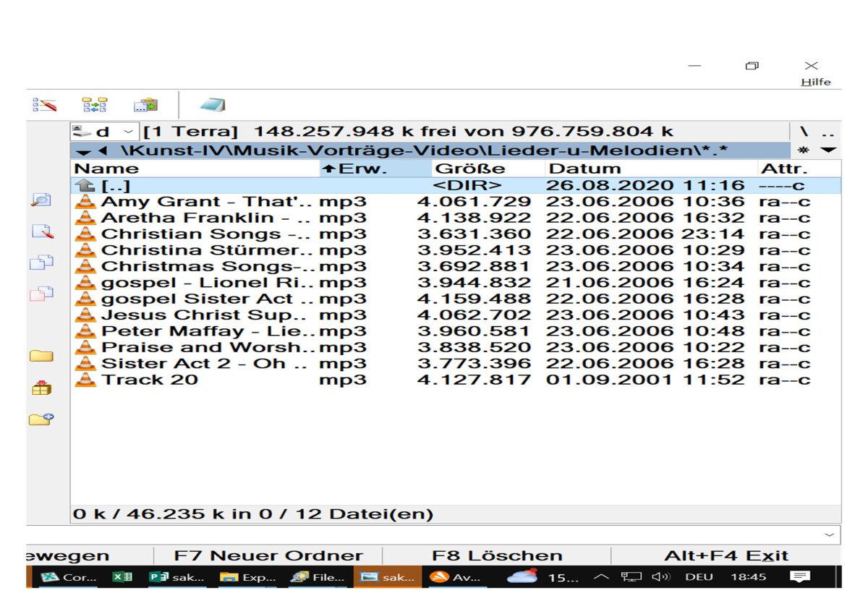Click the Pack files archive icon in sidebar

(41, 388)
